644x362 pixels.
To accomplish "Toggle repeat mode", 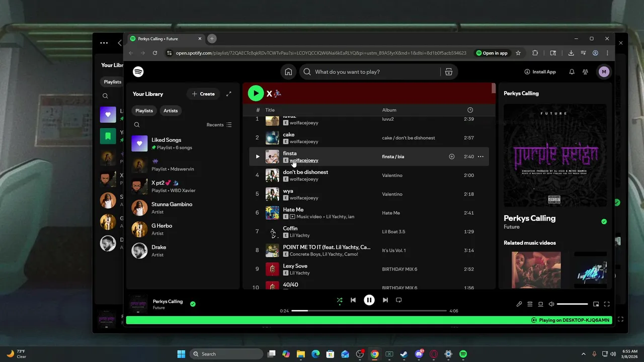I will [x=398, y=300].
